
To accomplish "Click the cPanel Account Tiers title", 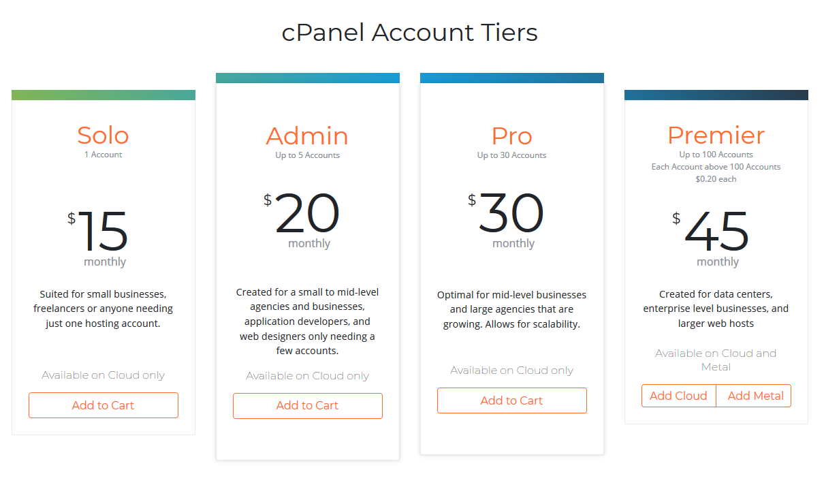I will pyautogui.click(x=410, y=33).
